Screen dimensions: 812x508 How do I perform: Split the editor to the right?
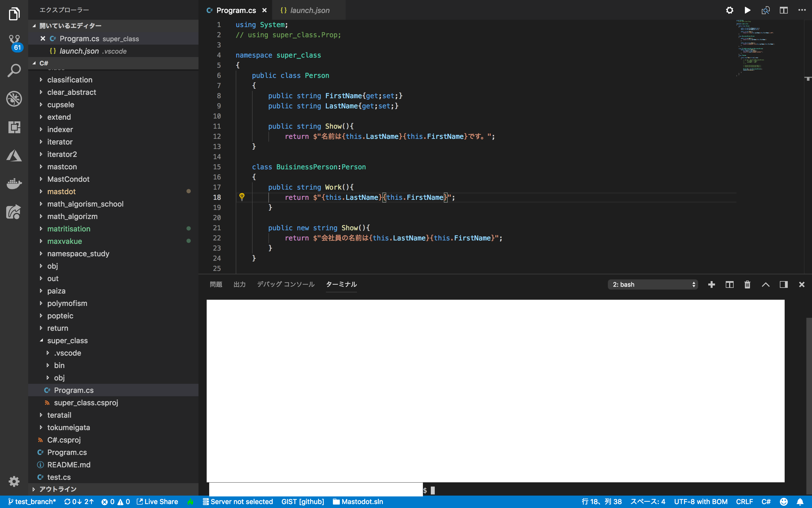tap(784, 10)
